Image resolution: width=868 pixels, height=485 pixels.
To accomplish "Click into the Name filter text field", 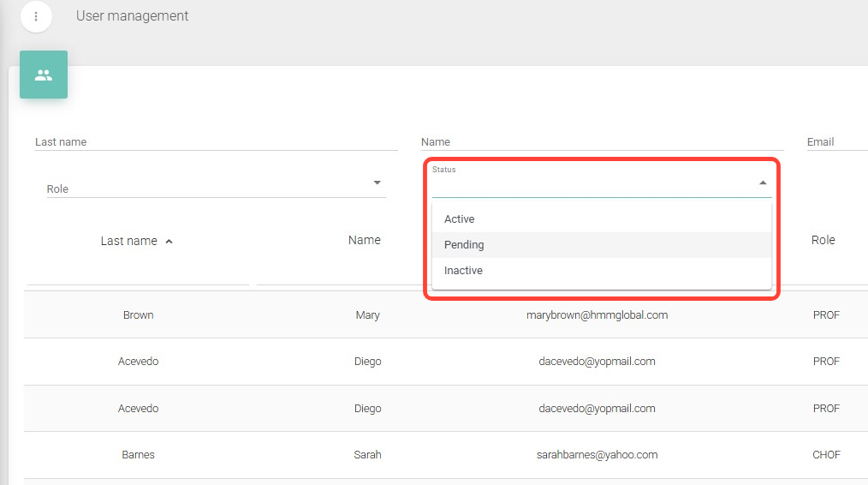I will coord(602,142).
